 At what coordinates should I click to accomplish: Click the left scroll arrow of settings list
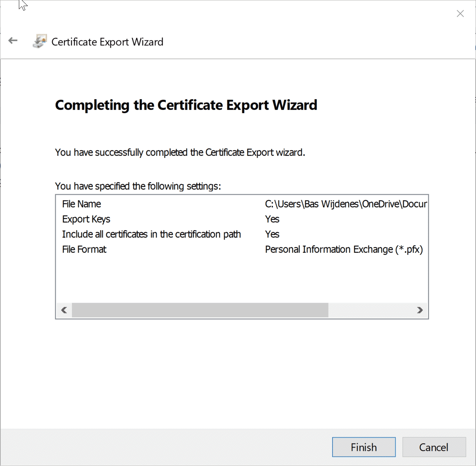pos(64,310)
